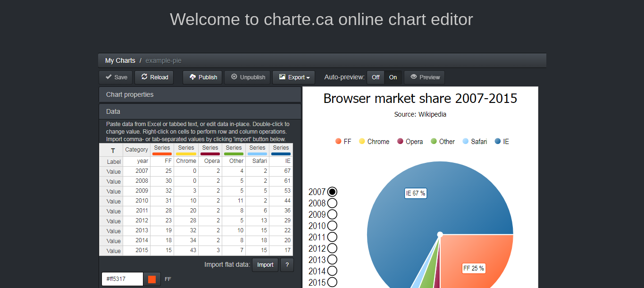The width and height of the screenshot is (644, 288).
Task: Toggle the Safari legend item
Action: [x=475, y=142]
